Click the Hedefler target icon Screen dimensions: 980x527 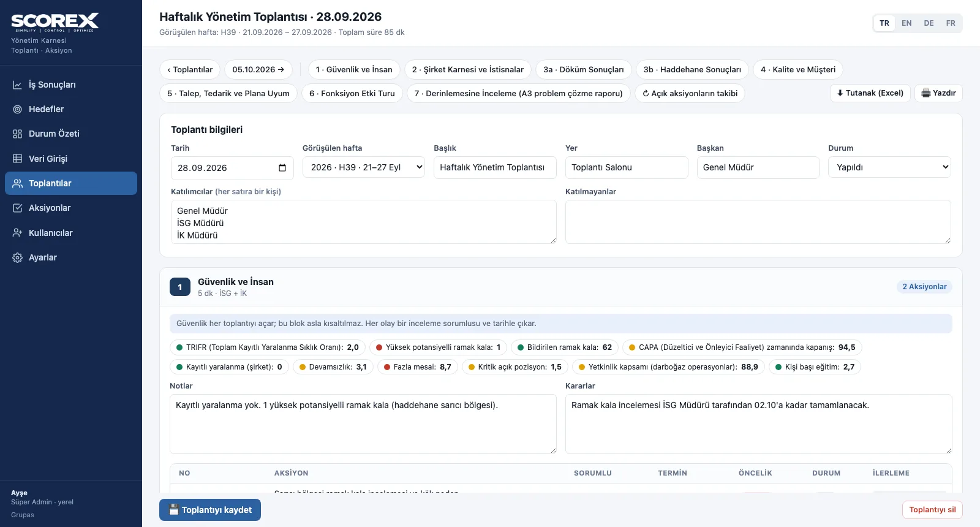(17, 109)
